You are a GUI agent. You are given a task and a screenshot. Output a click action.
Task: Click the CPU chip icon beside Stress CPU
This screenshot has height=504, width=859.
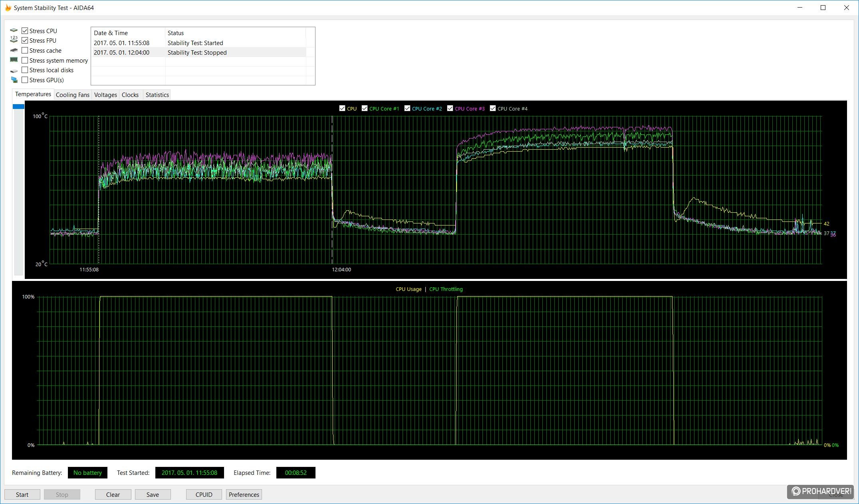(14, 31)
